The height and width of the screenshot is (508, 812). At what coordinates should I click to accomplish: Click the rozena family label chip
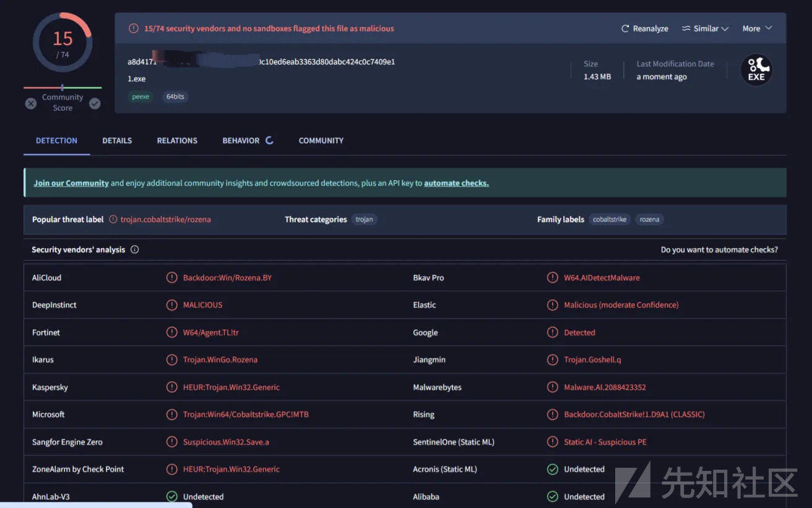649,220
